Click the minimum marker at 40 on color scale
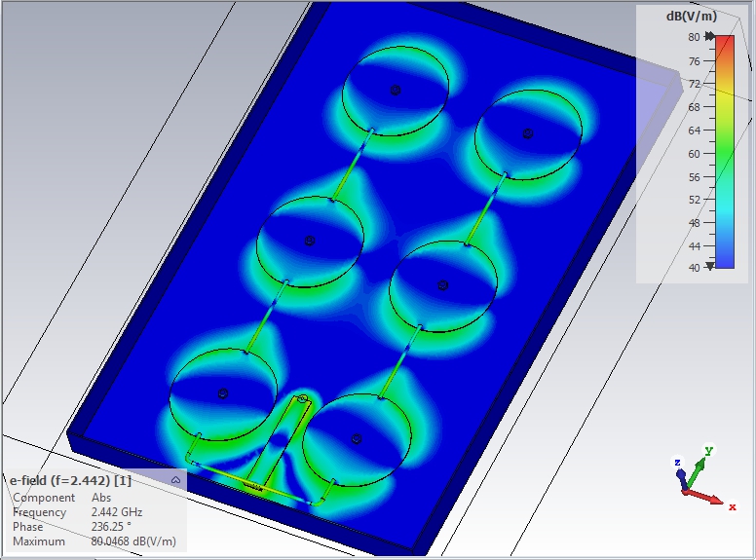The width and height of the screenshot is (756, 560). tap(710, 266)
